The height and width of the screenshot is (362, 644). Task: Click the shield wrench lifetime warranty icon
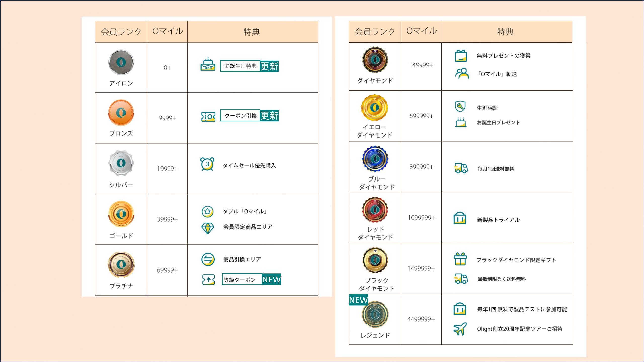click(x=460, y=107)
